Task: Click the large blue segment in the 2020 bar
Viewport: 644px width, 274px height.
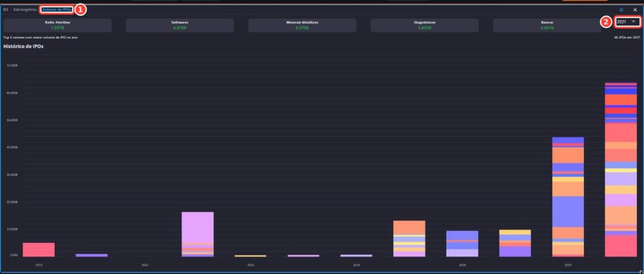Action: coord(568,211)
